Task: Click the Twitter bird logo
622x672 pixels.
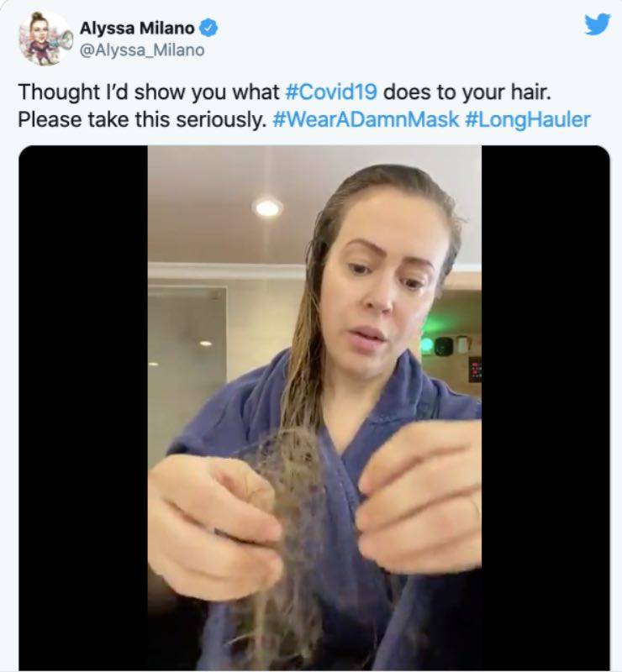Action: (598, 24)
